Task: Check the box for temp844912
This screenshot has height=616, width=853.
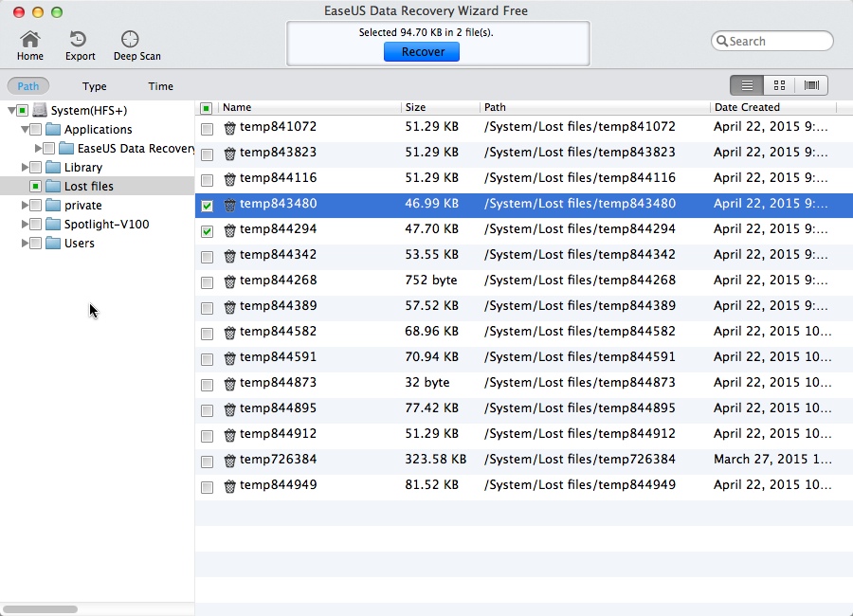Action: [x=207, y=436]
